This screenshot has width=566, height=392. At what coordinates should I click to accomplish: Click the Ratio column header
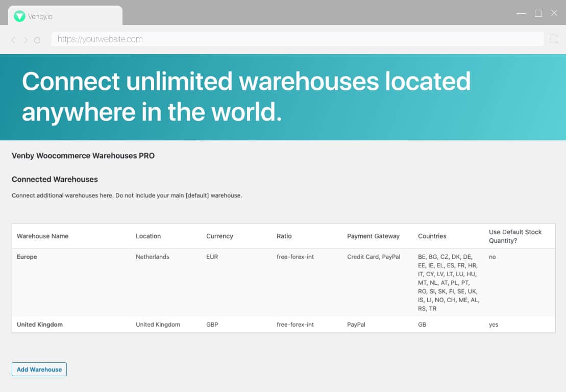(x=284, y=236)
